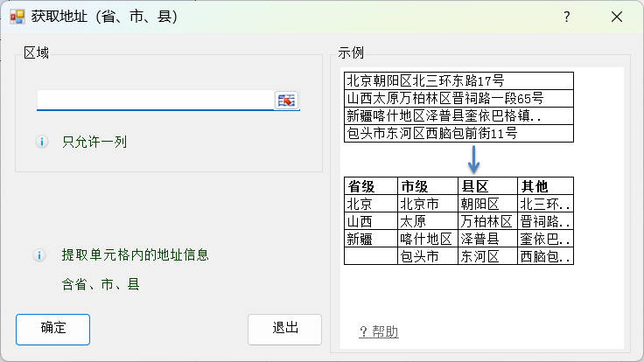Click the 北京朝阳区北三环东路17号 example row

[x=424, y=80]
